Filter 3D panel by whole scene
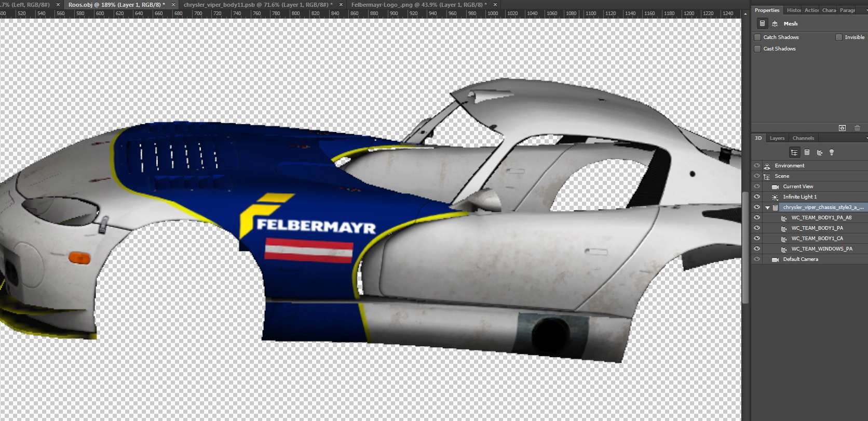 tap(794, 152)
